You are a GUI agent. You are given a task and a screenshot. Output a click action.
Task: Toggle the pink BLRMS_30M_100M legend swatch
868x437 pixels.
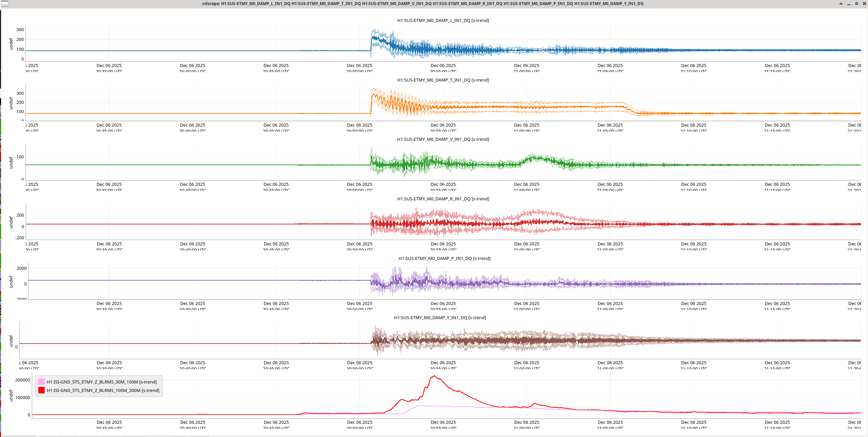click(41, 382)
